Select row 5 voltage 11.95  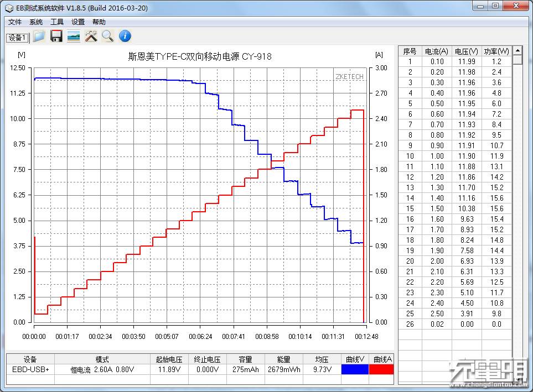[467, 103]
